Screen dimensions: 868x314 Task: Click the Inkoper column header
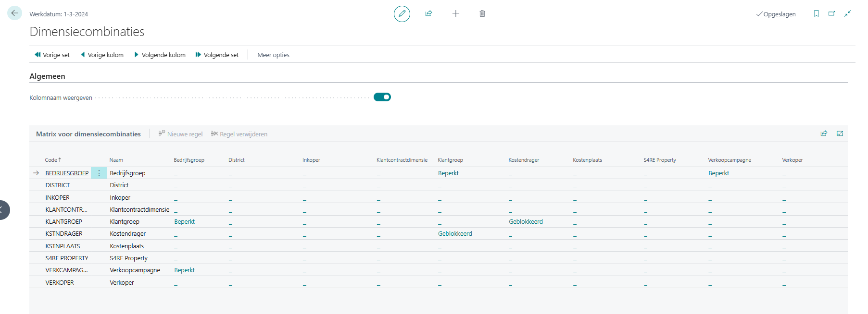tap(311, 160)
